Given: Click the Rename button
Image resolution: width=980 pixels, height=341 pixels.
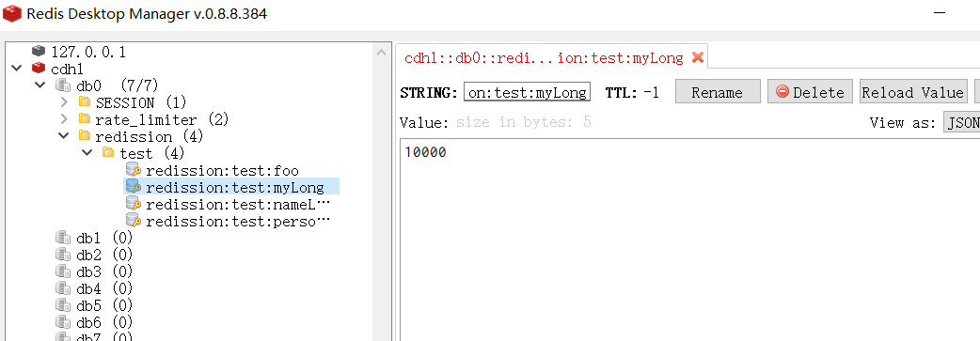Looking at the screenshot, I should coord(718,92).
